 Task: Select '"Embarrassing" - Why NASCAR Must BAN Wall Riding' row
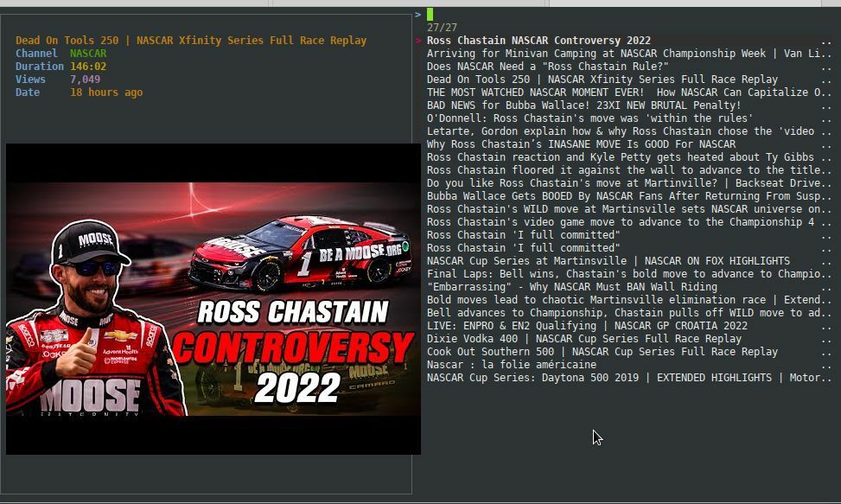click(x=628, y=287)
